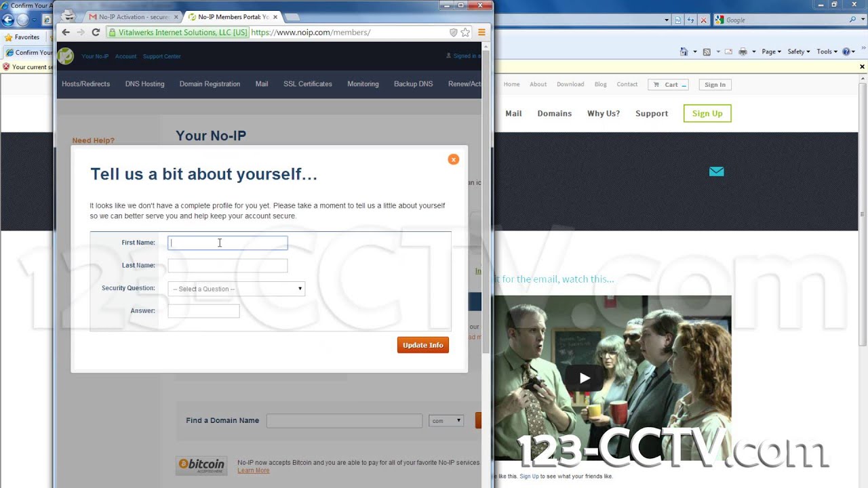Dismiss the IE yellow information bar
The width and height of the screenshot is (868, 488).
coord(862,66)
